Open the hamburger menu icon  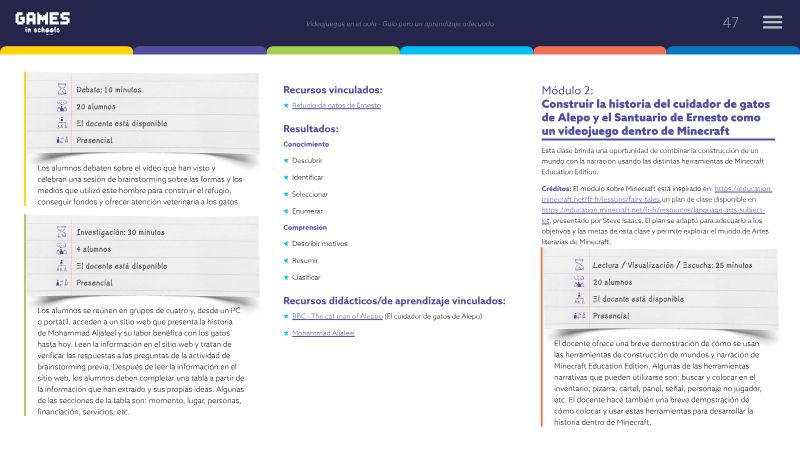(772, 22)
